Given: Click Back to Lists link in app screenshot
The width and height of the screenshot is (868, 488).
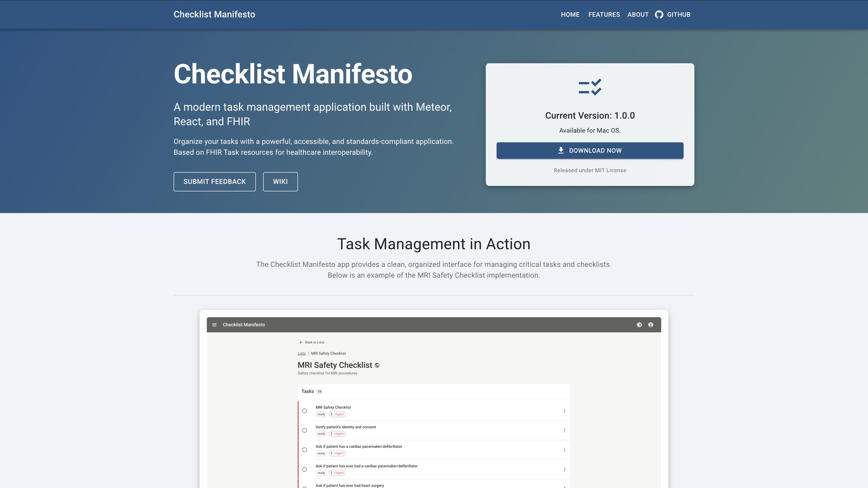Looking at the screenshot, I should [x=315, y=343].
